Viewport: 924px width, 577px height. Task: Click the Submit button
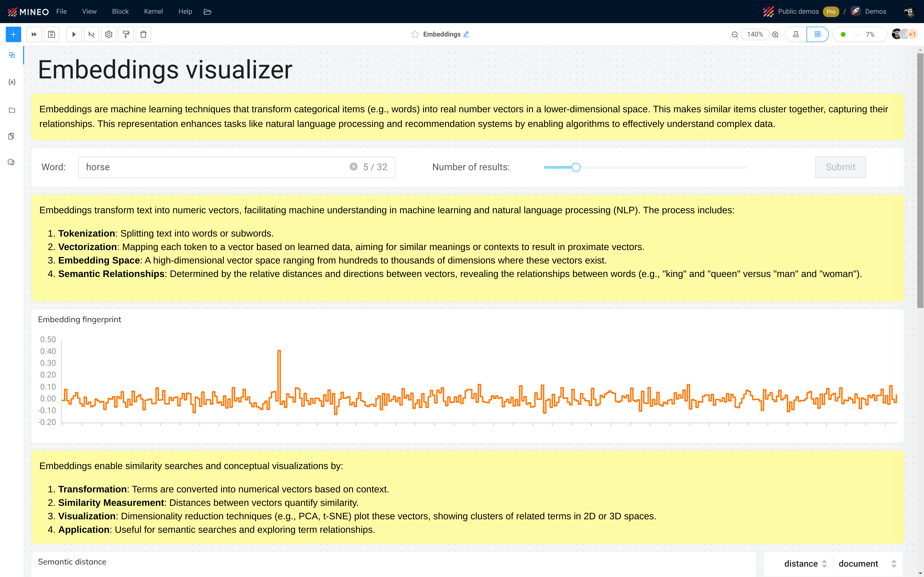coord(840,167)
